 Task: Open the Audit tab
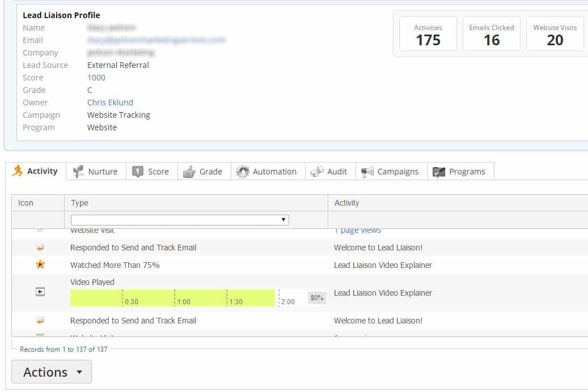[x=330, y=171]
